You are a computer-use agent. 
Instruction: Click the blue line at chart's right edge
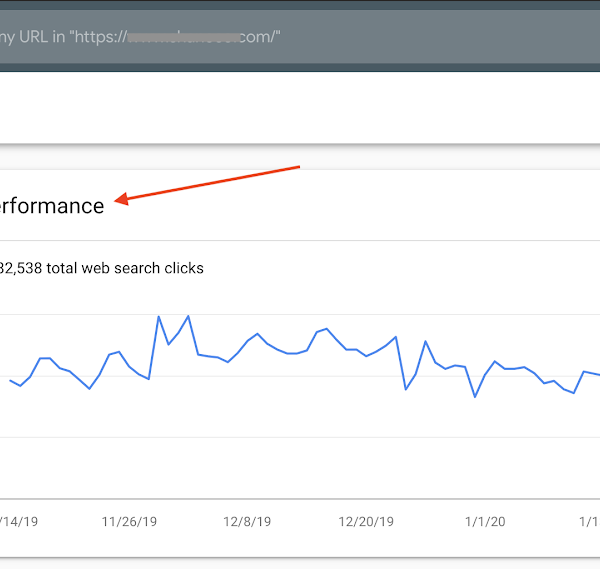pos(597,374)
